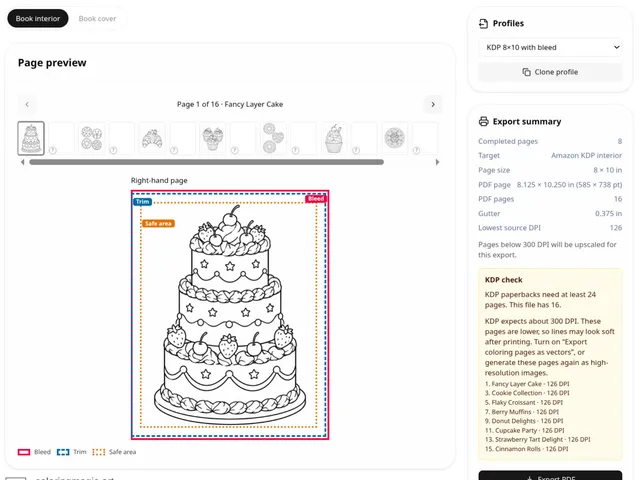Viewport: 640px width, 480px height.
Task: Click the Profiles header icon
Action: 483,24
